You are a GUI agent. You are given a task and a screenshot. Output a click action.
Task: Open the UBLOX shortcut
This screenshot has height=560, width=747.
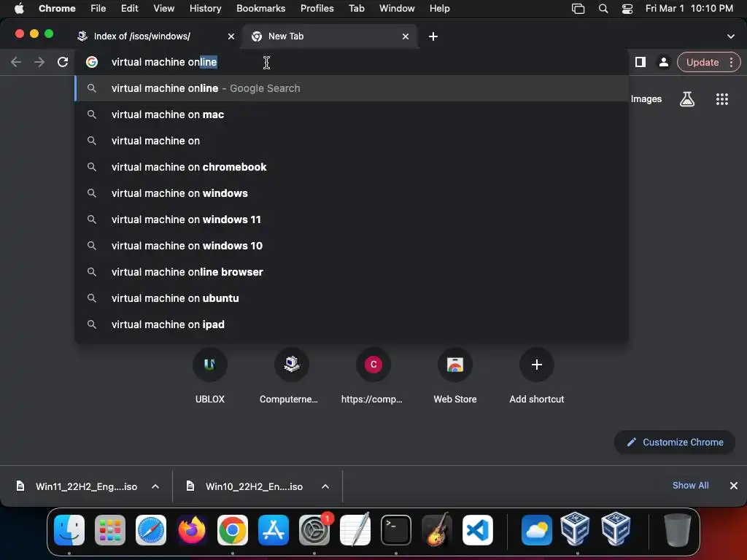[x=209, y=376]
